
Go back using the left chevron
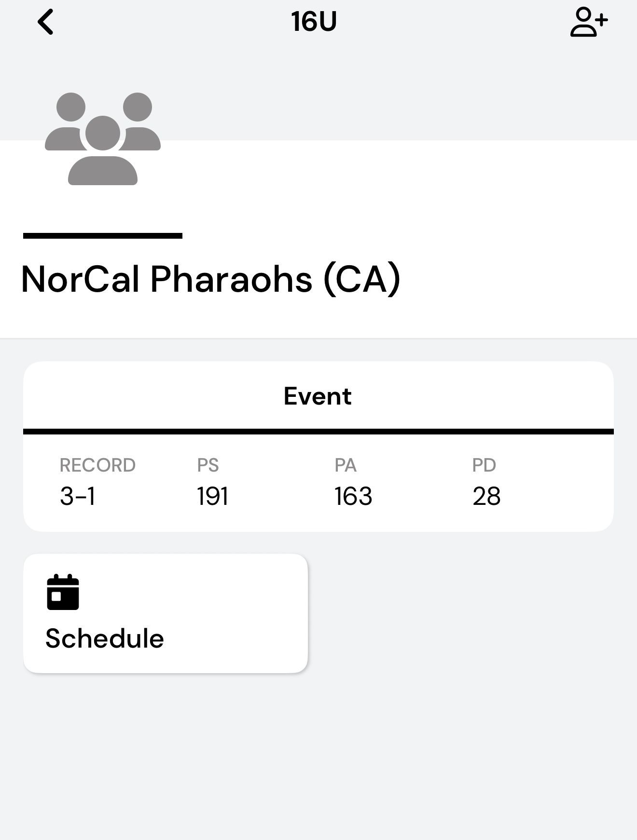click(x=46, y=22)
